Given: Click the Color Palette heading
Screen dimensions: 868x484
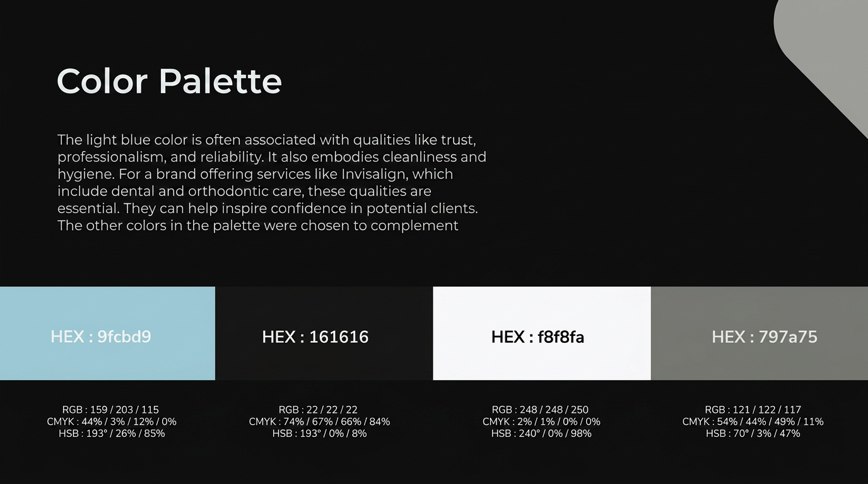Looking at the screenshot, I should click(x=169, y=81).
